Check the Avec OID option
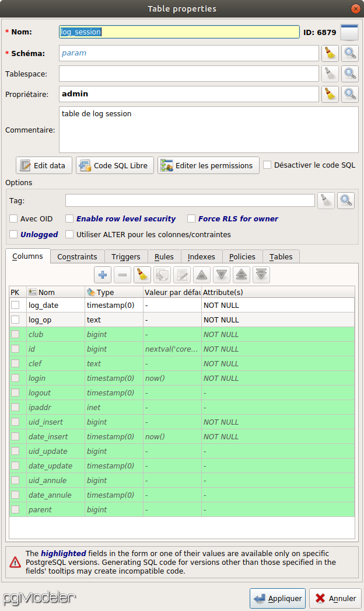 click(13, 218)
